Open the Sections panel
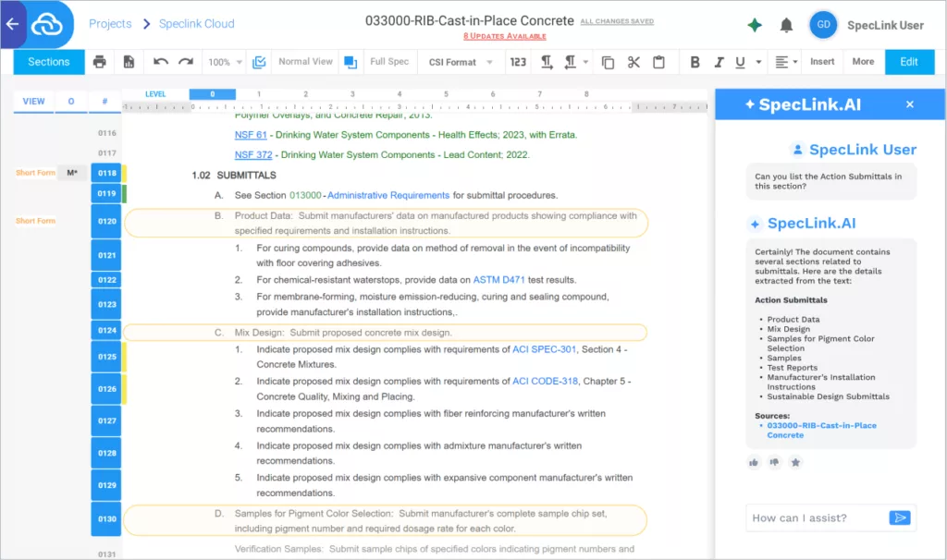This screenshot has height=560, width=947. tap(49, 62)
